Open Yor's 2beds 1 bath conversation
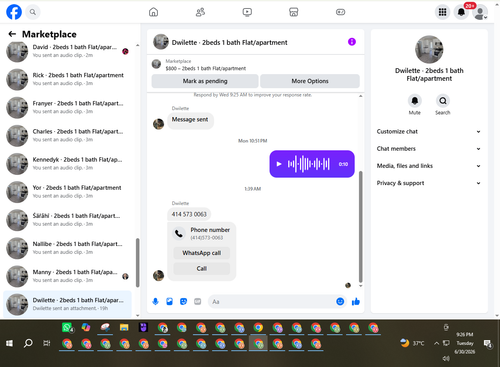 pos(68,192)
